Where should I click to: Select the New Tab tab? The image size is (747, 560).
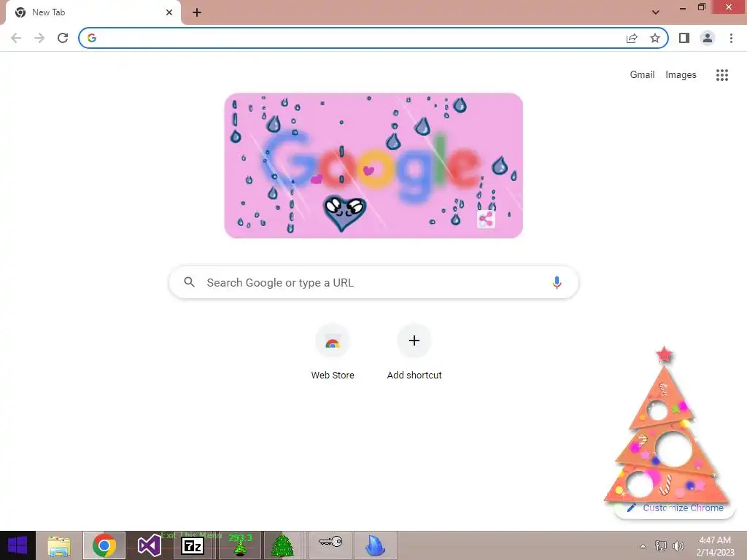point(93,12)
